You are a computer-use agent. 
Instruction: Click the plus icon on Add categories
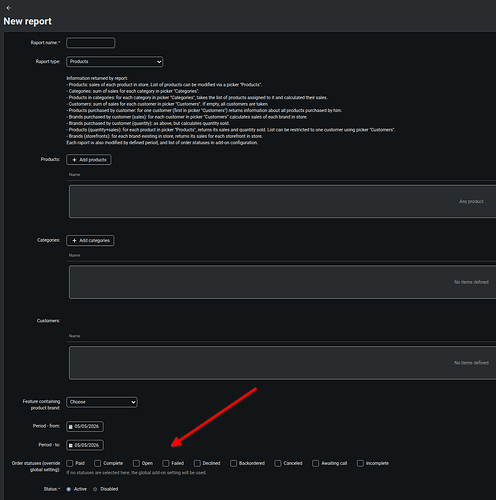(x=74, y=241)
